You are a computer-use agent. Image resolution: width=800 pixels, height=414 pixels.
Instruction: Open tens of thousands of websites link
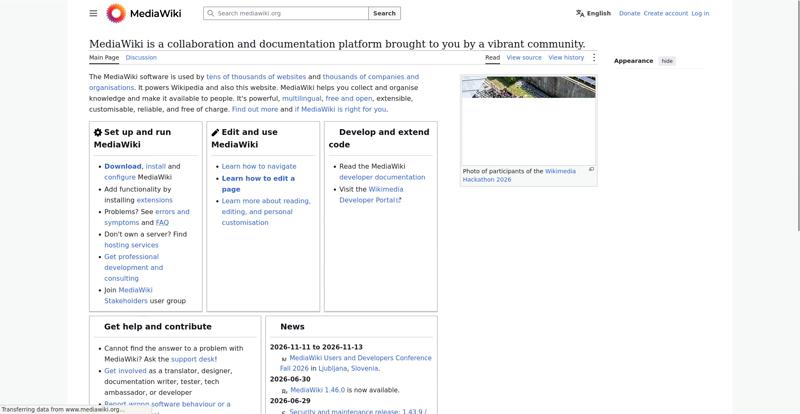(256, 77)
